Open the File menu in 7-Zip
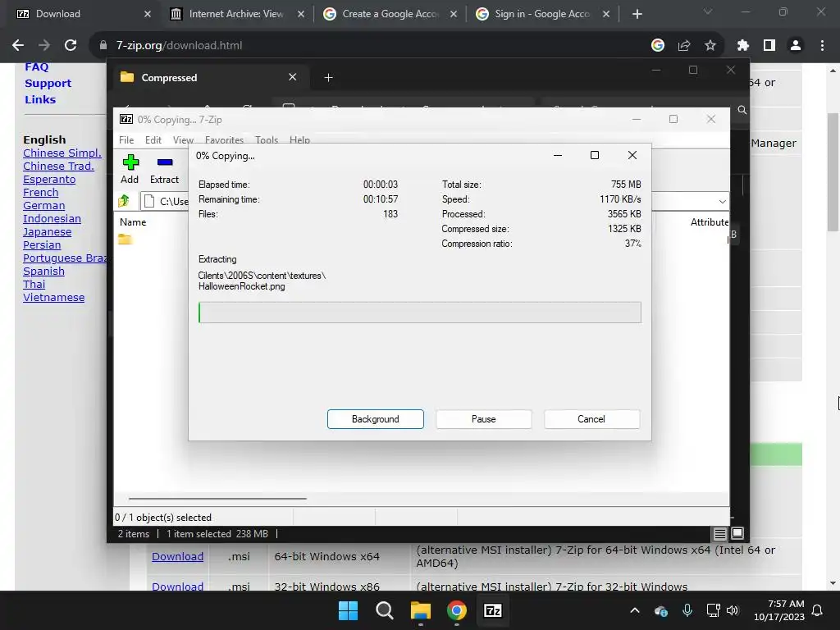The width and height of the screenshot is (840, 630). pos(126,139)
